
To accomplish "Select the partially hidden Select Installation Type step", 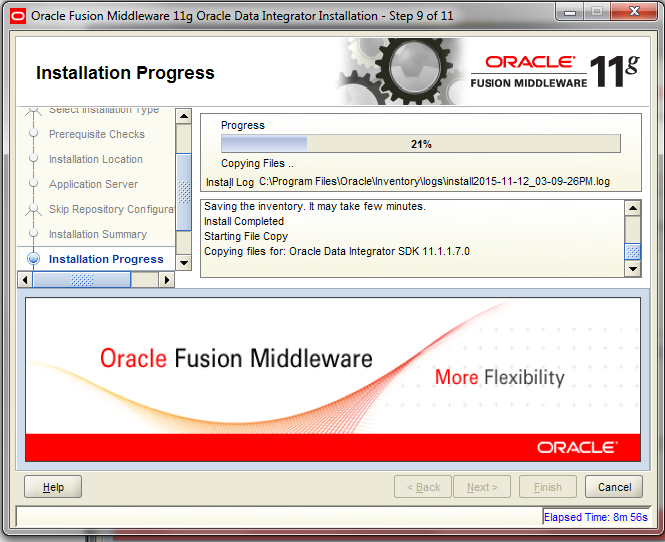I will click(x=104, y=110).
